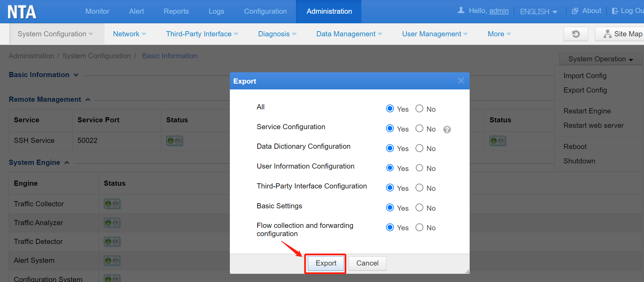The height and width of the screenshot is (282, 644).
Task: Select No for the All option
Action: (419, 109)
